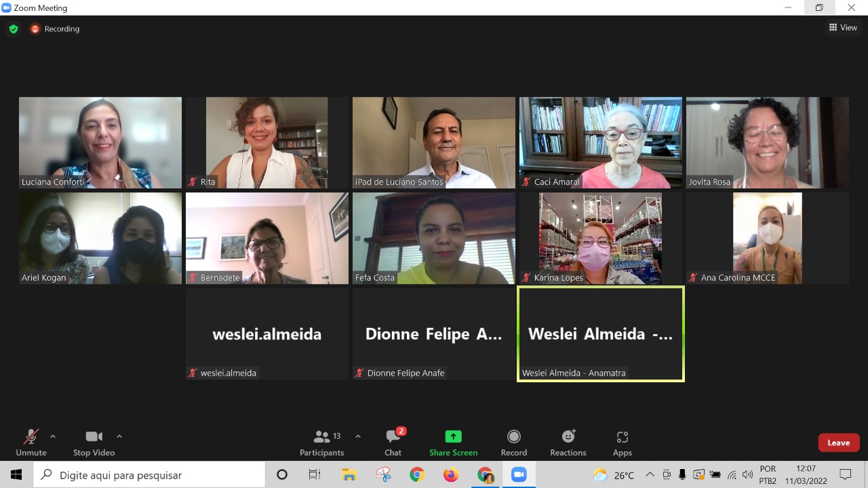Show hidden system tray icons
868x488 pixels.
pyautogui.click(x=650, y=475)
